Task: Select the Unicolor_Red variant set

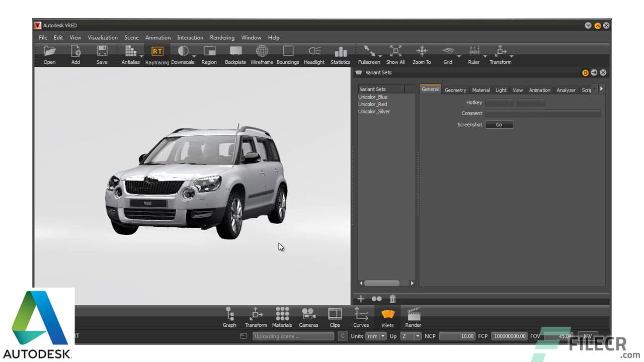Action: pyautogui.click(x=373, y=104)
